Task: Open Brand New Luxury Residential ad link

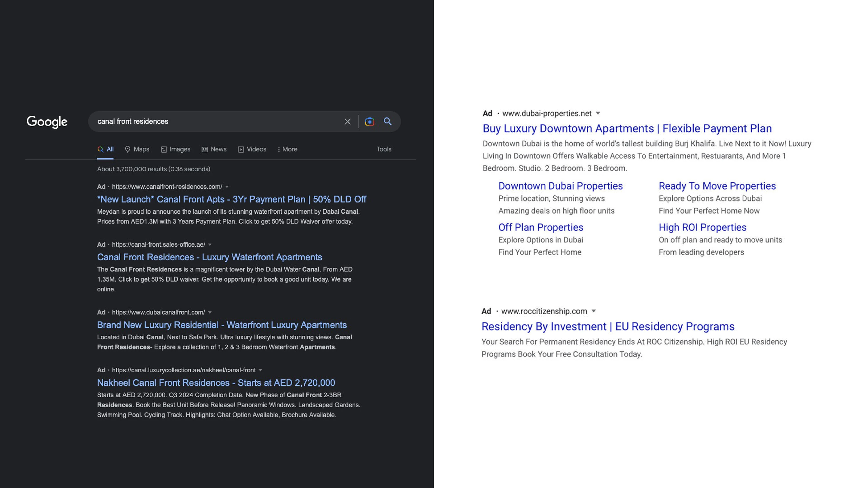Action: pos(222,325)
